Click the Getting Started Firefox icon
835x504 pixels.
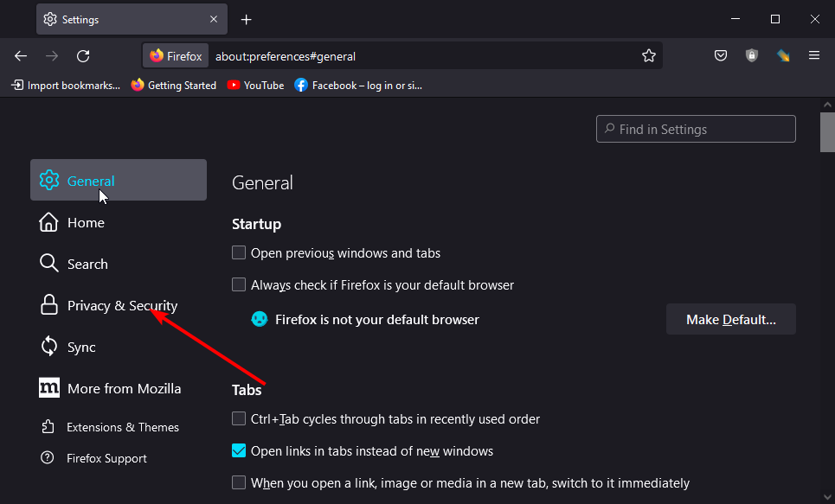point(138,85)
